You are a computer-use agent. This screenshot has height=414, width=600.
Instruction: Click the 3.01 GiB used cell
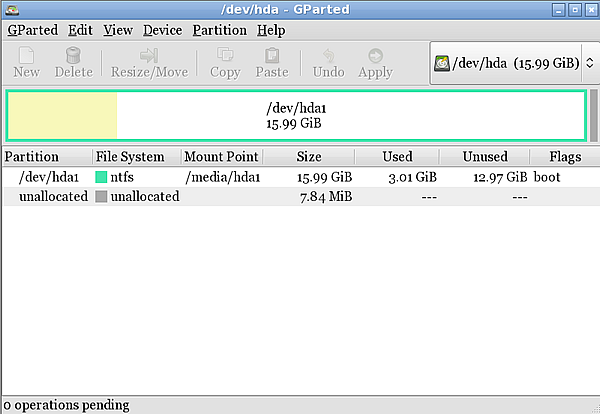412,177
